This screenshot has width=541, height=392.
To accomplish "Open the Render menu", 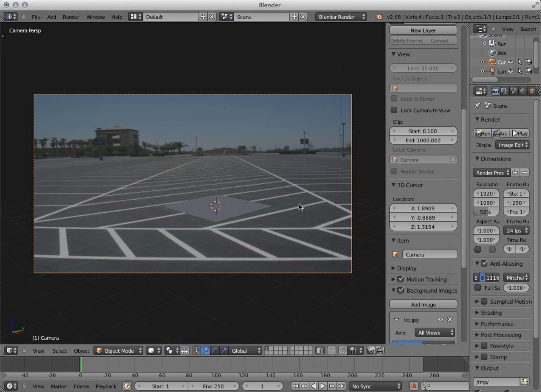I will pos(71,17).
